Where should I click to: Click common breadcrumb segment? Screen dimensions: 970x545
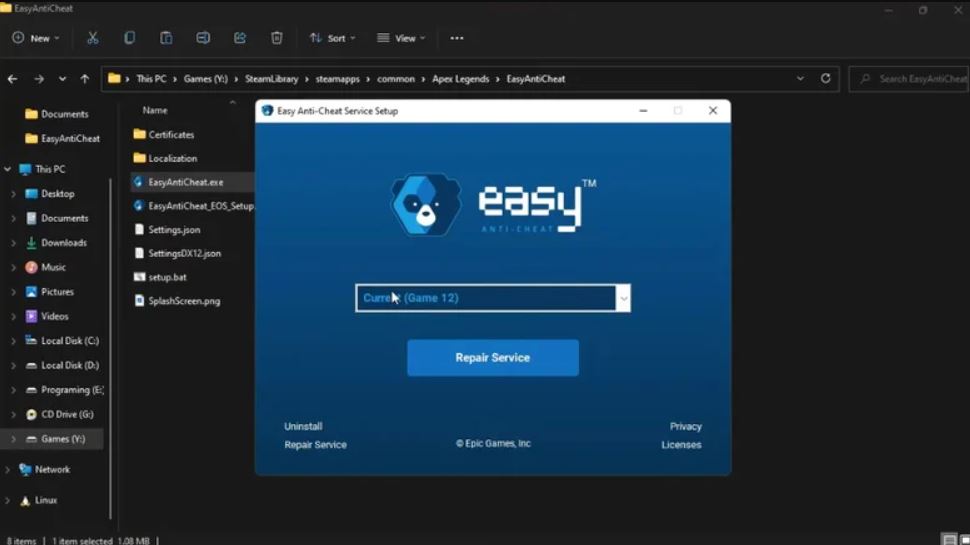[396, 79]
